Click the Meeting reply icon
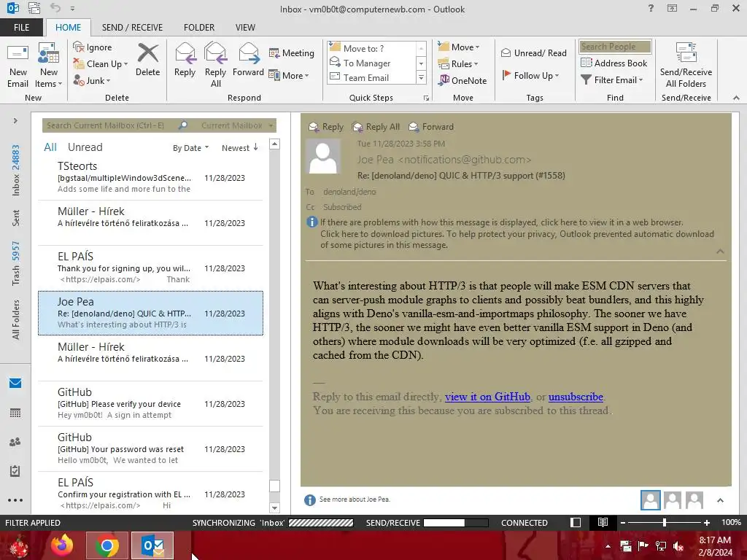The height and width of the screenshot is (560, 747). [x=274, y=52]
